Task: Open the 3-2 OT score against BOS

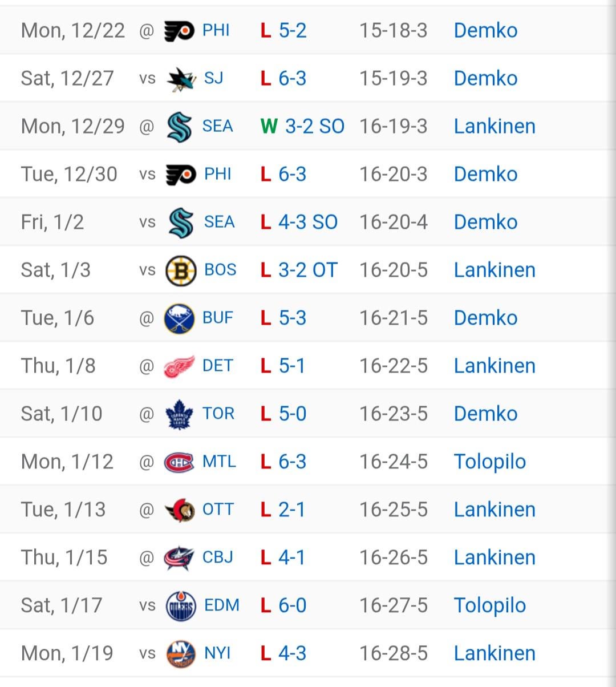Action: [x=307, y=270]
